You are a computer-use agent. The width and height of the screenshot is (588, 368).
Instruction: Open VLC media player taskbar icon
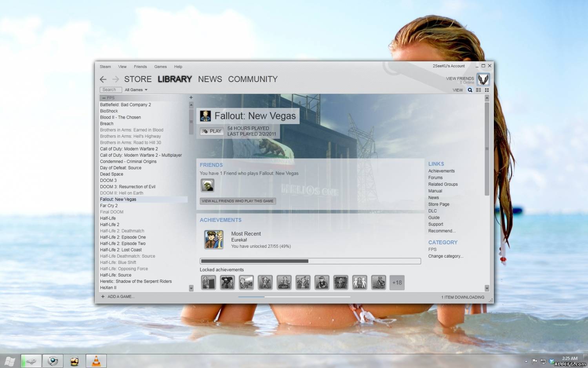[96, 361]
